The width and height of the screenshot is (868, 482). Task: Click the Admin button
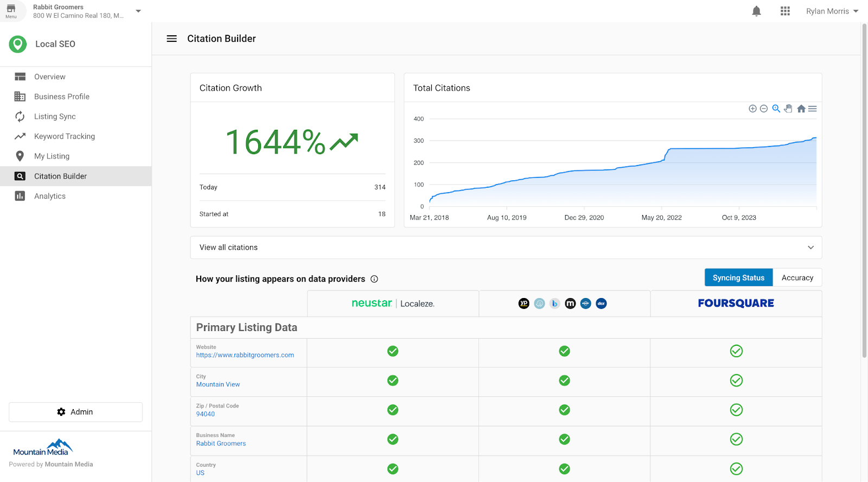click(75, 412)
